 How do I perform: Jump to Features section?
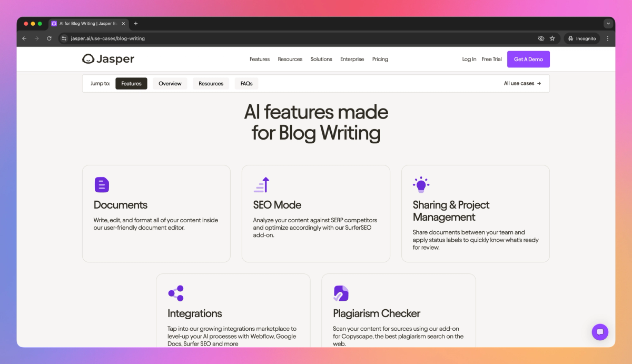pyautogui.click(x=131, y=83)
